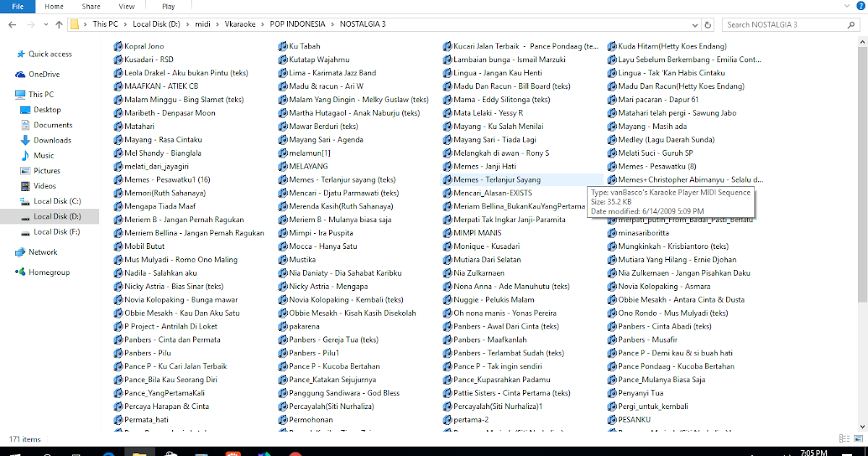Screen dimensions: 868x456
Task: Expand chevron after This PC in path
Action: 126,24
